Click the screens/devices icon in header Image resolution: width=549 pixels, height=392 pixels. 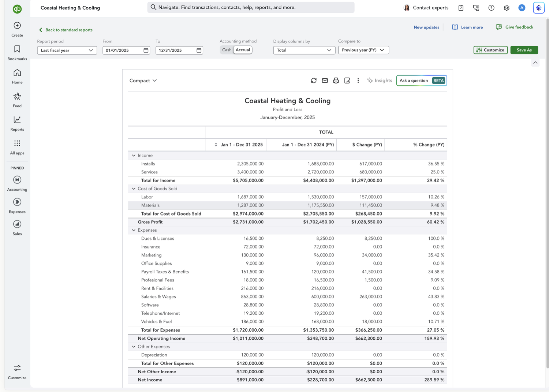tap(476, 8)
